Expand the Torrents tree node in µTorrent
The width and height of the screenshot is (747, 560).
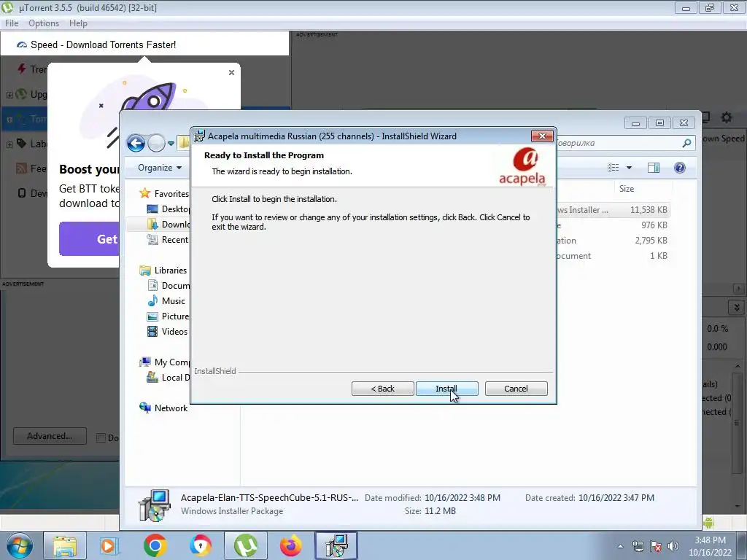[9, 120]
